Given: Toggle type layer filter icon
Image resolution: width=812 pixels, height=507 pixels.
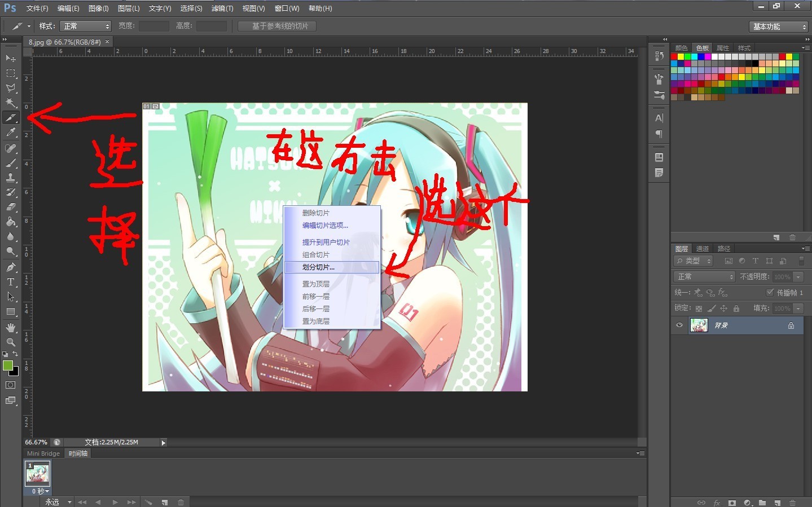Looking at the screenshot, I should pos(756,261).
